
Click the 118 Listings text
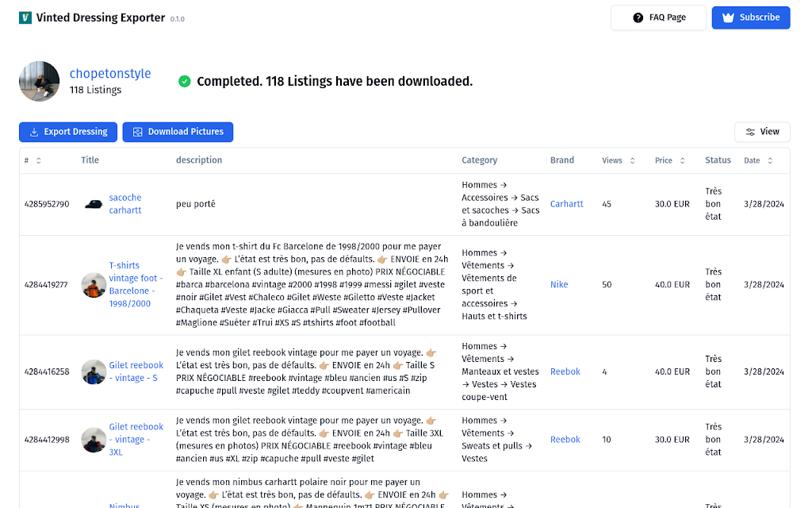click(95, 90)
